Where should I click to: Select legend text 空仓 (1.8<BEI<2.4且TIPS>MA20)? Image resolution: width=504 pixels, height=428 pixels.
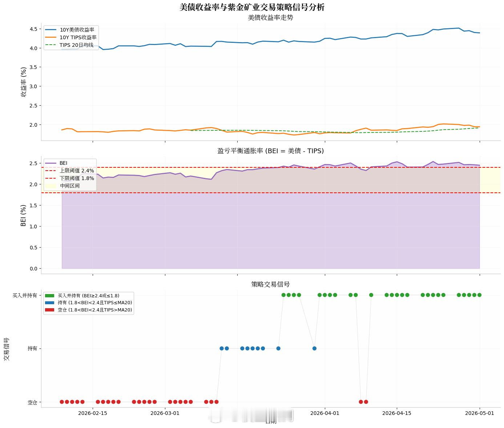pos(95,310)
